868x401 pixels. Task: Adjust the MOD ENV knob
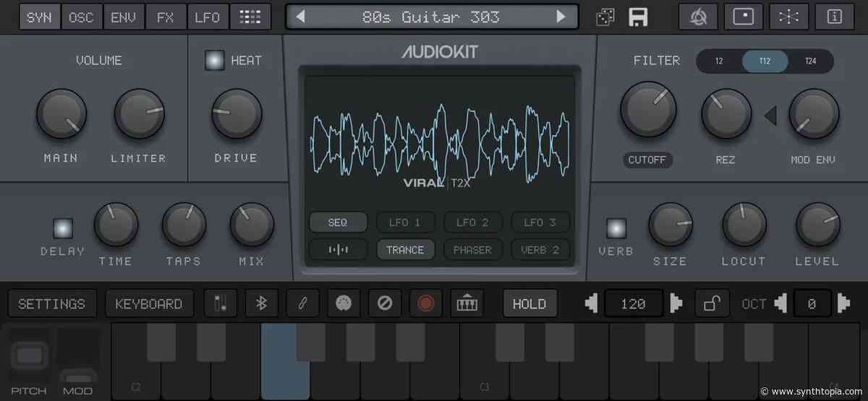tap(814, 114)
